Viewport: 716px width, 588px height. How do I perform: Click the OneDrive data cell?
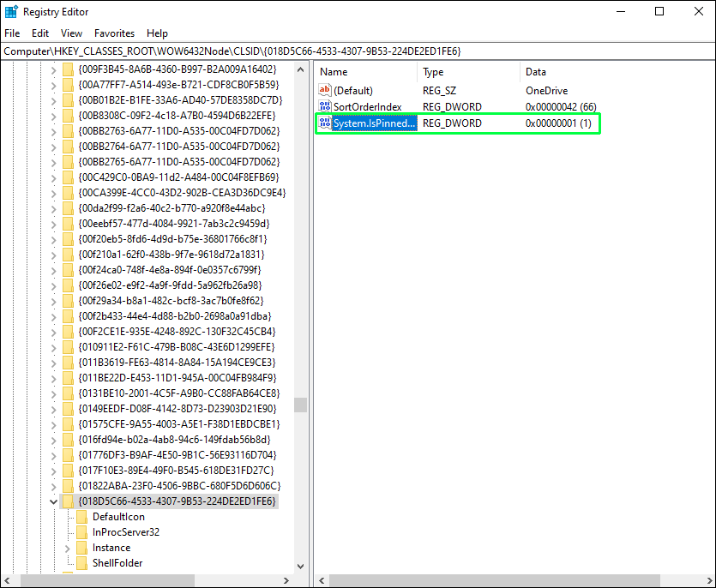click(546, 90)
